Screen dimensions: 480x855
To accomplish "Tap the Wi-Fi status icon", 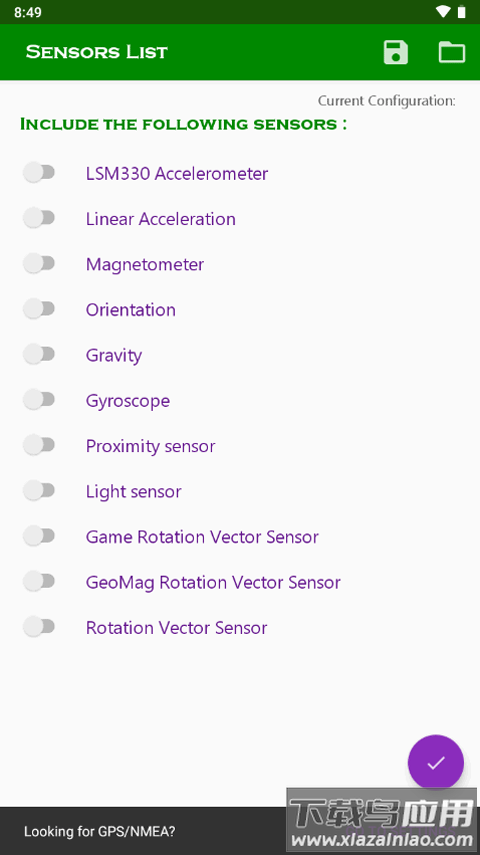I will point(443,11).
